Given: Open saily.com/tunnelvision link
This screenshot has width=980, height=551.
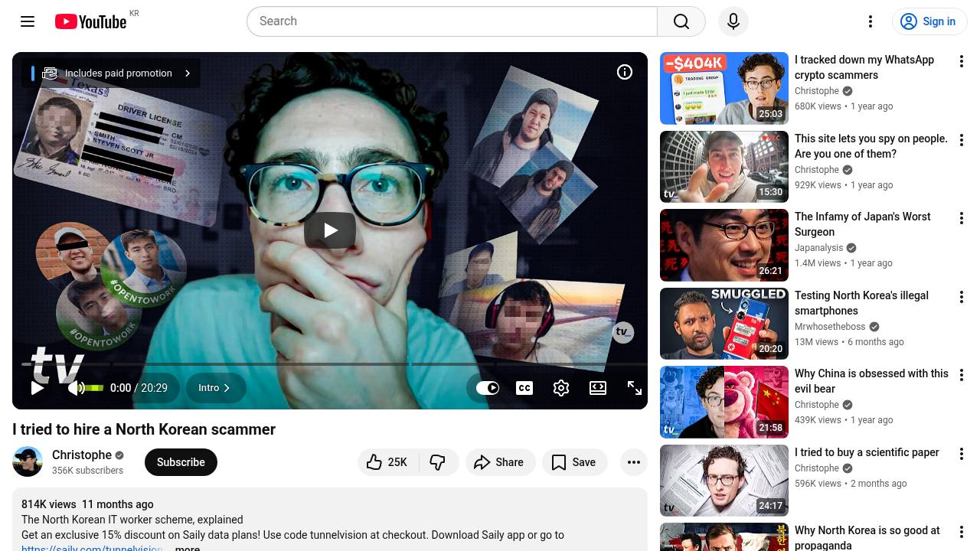Looking at the screenshot, I should coord(92,548).
